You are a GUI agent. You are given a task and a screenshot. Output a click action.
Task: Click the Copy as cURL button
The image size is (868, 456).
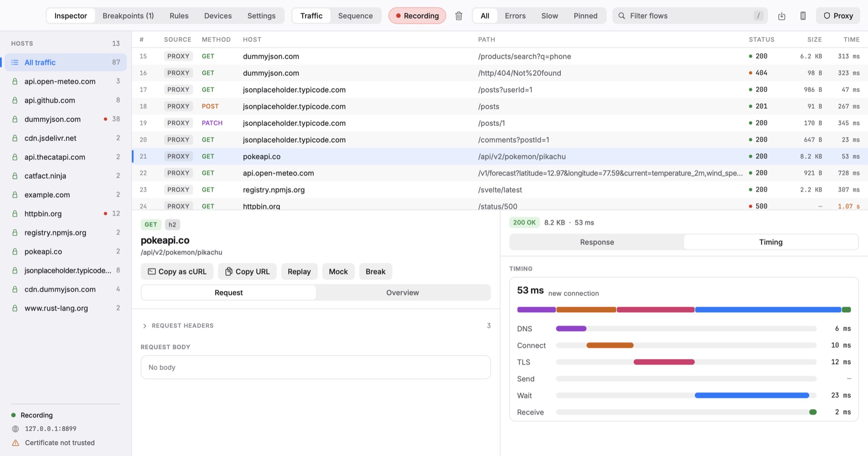click(x=177, y=272)
